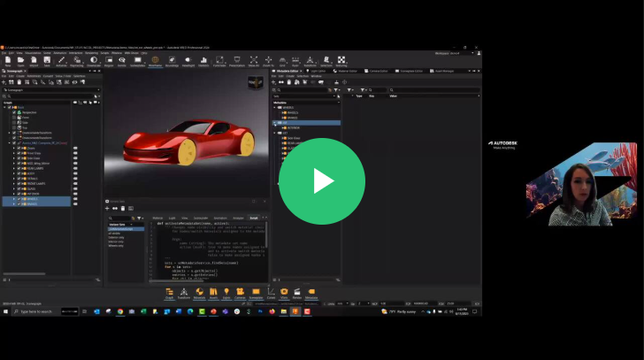This screenshot has width=644, height=360.
Task: Click the Transform toolbar icon
Action: [x=310, y=62]
